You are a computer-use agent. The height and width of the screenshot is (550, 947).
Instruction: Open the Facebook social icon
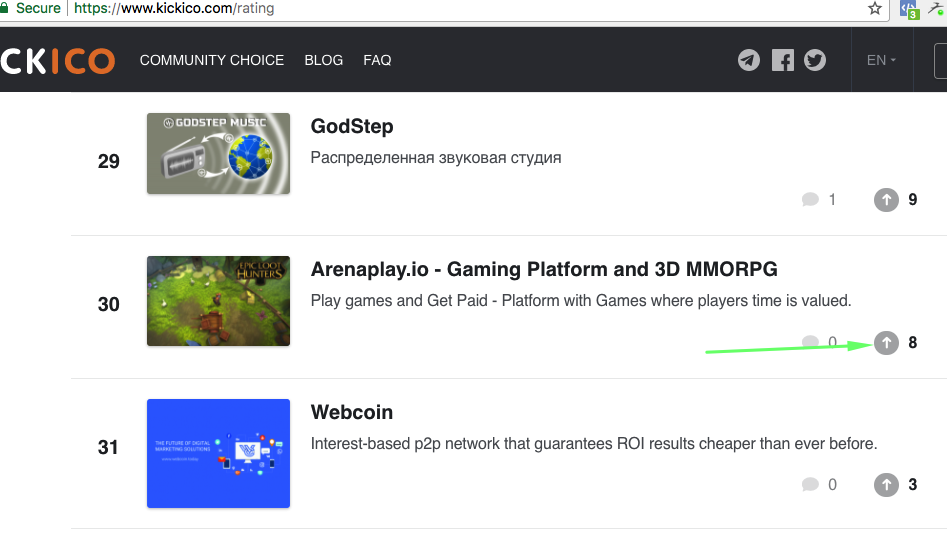coord(783,60)
